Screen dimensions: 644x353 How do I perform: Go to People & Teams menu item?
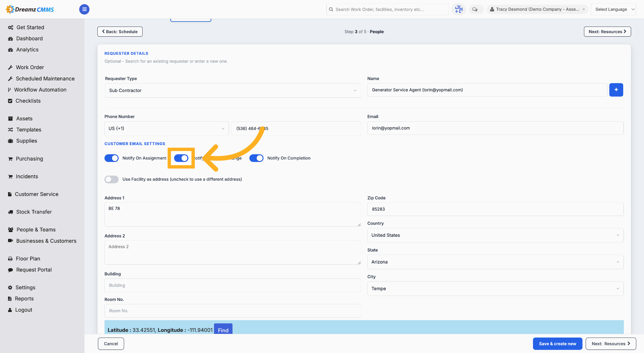pyautogui.click(x=36, y=230)
